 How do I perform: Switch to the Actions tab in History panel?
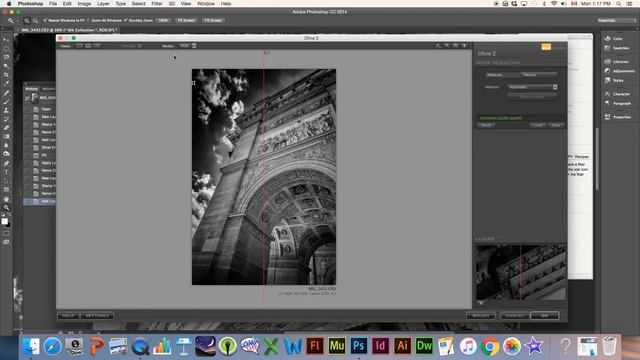[x=48, y=89]
